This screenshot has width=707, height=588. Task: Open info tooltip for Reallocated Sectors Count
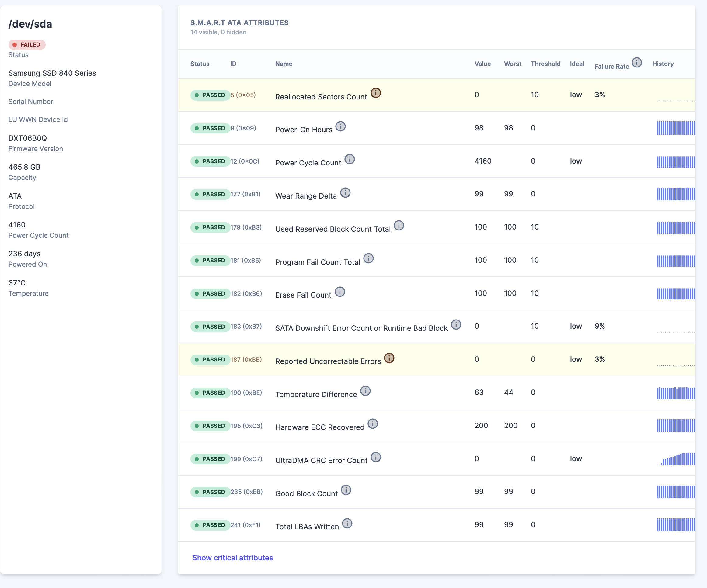point(375,93)
